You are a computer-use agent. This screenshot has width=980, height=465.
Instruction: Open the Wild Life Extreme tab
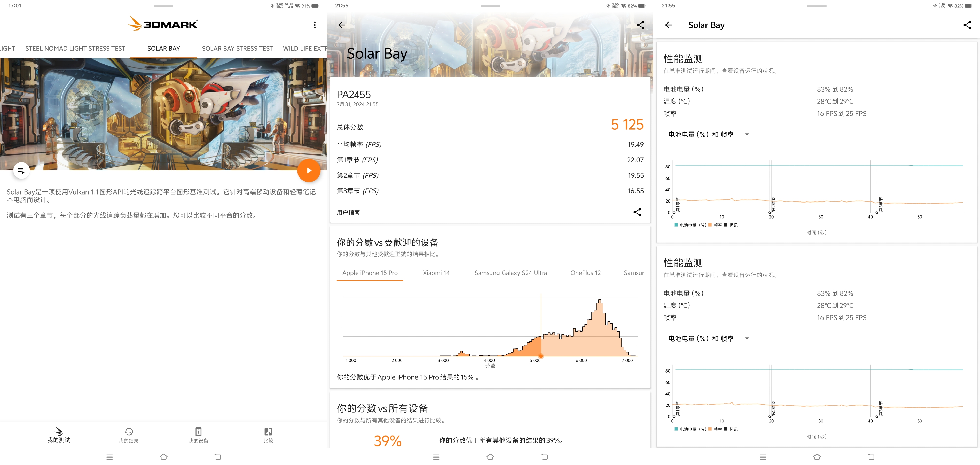click(x=304, y=48)
